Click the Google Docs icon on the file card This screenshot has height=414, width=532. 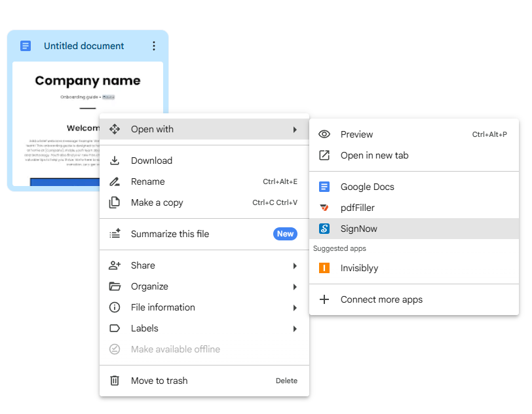click(x=26, y=46)
